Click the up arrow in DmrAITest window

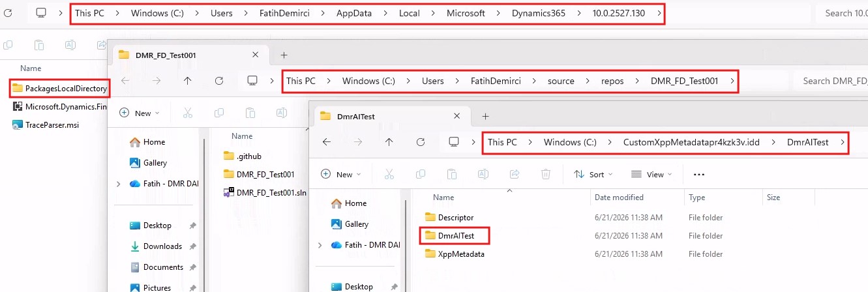pos(389,141)
